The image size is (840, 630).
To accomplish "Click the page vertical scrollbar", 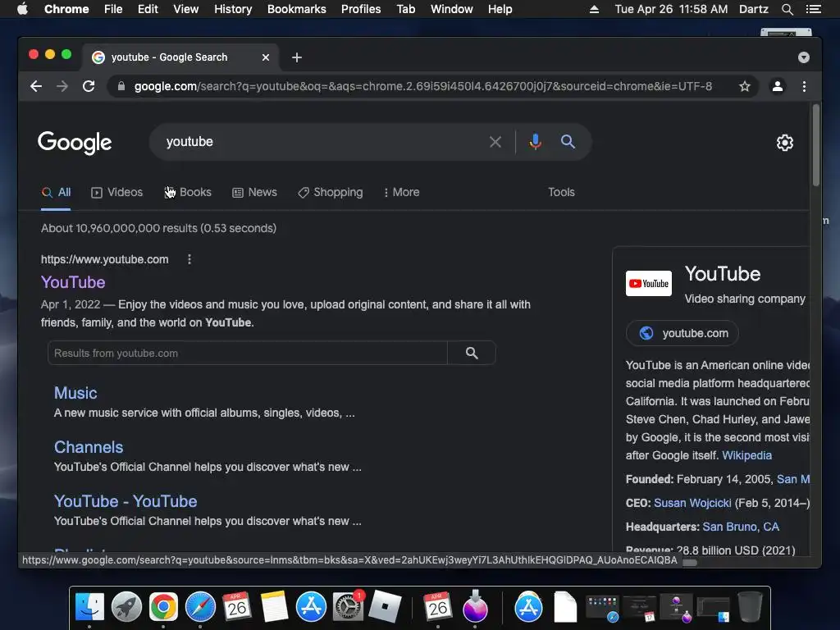I will [815, 146].
